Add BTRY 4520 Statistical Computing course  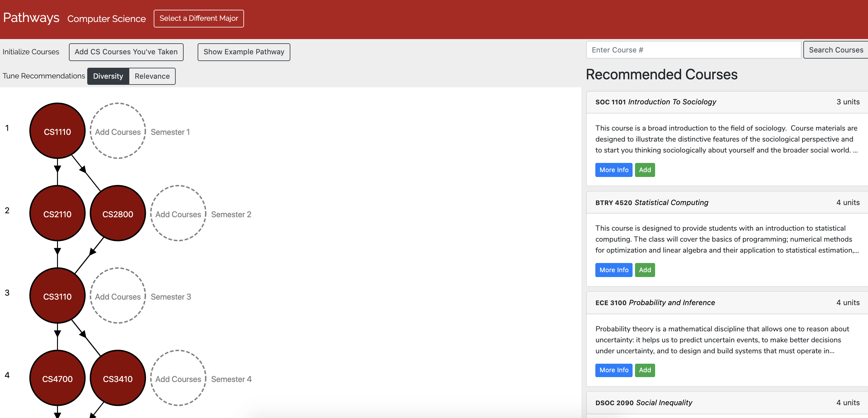click(644, 270)
